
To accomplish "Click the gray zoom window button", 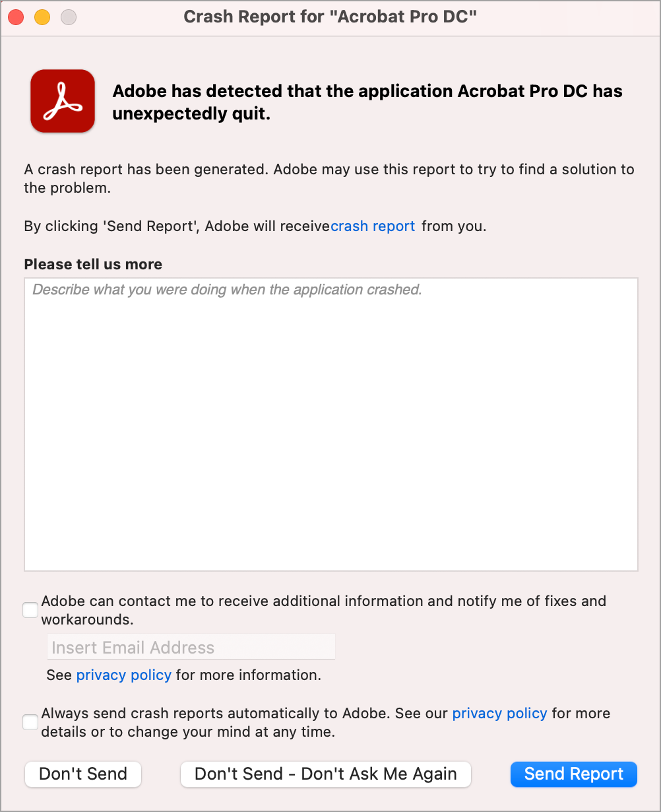I will tap(68, 17).
